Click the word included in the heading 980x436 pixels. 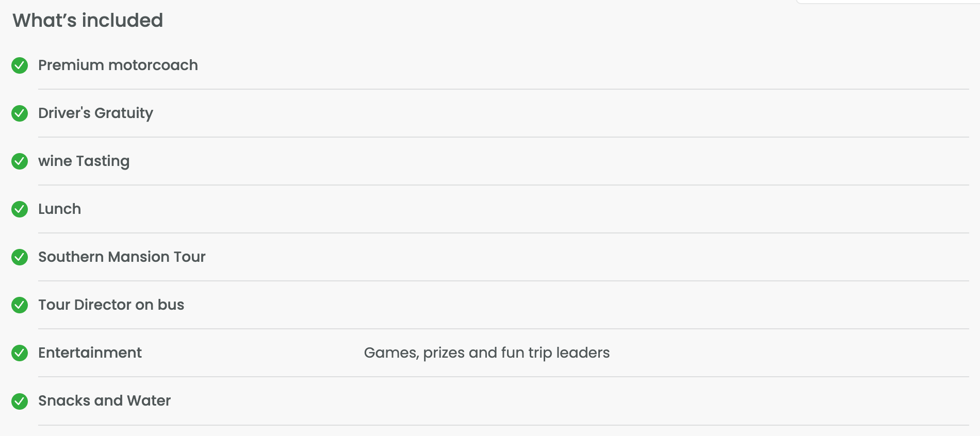tap(122, 21)
